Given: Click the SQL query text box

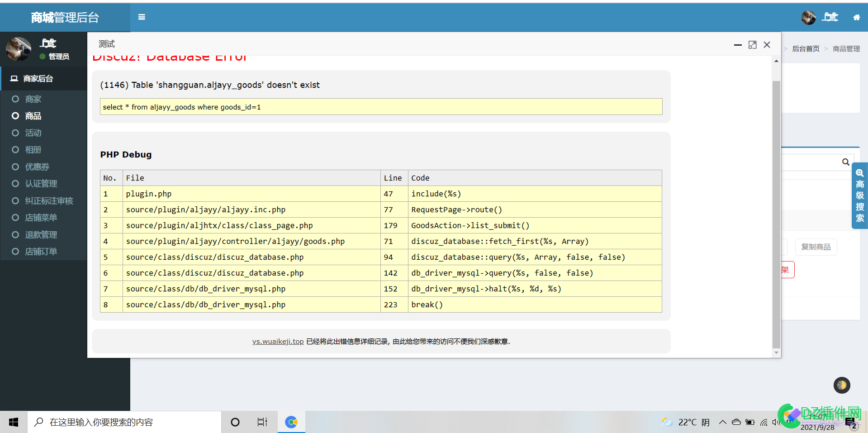Looking at the screenshot, I should [x=381, y=107].
